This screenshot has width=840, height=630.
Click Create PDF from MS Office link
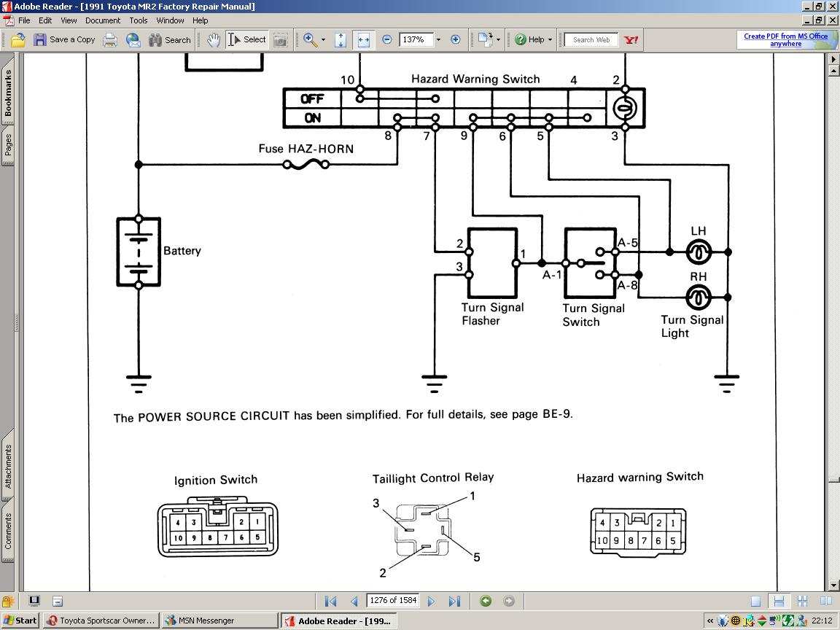(785, 39)
